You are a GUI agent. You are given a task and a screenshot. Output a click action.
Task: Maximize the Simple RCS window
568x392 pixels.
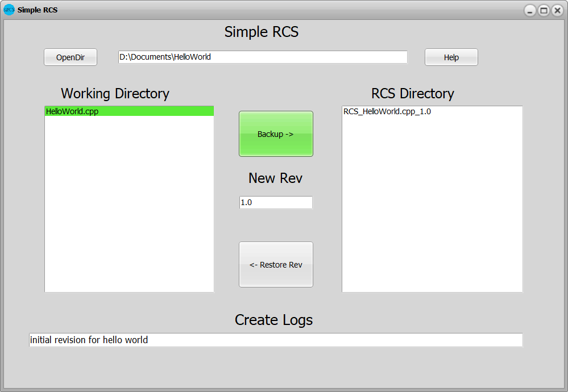pos(544,10)
